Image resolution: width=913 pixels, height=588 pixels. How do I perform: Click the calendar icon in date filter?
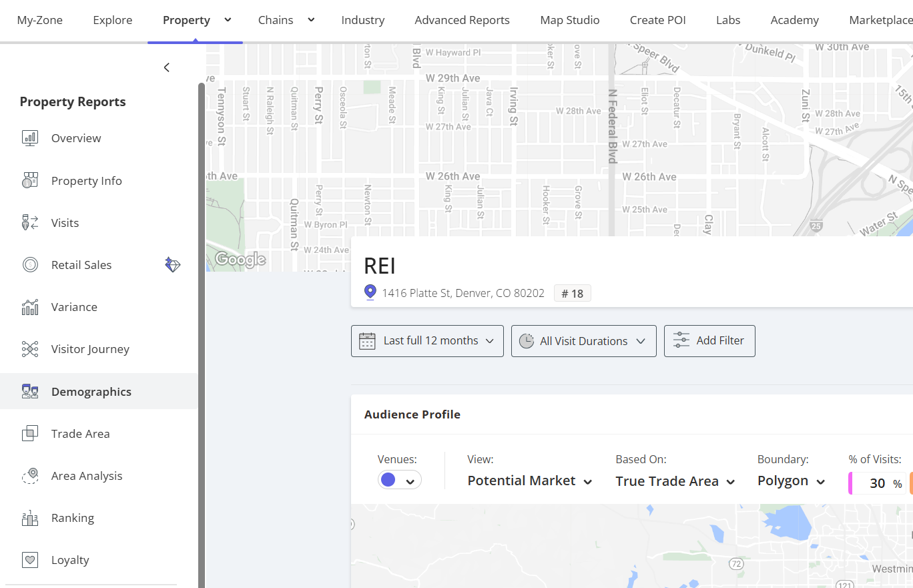367,341
